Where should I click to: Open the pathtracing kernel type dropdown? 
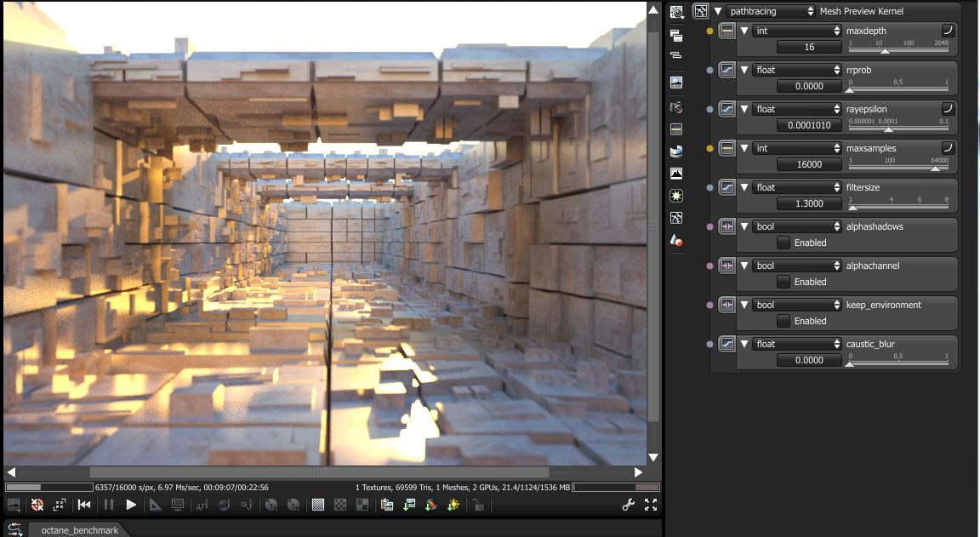pyautogui.click(x=771, y=11)
